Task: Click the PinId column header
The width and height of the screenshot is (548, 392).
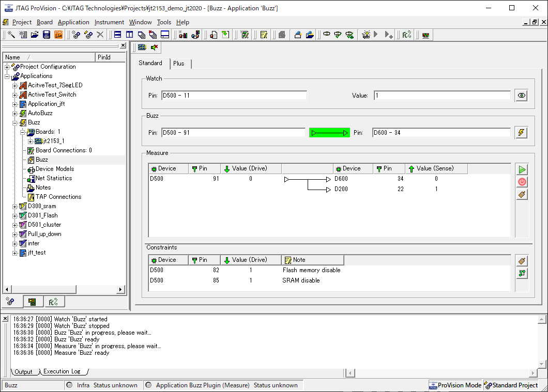Action: pos(110,57)
